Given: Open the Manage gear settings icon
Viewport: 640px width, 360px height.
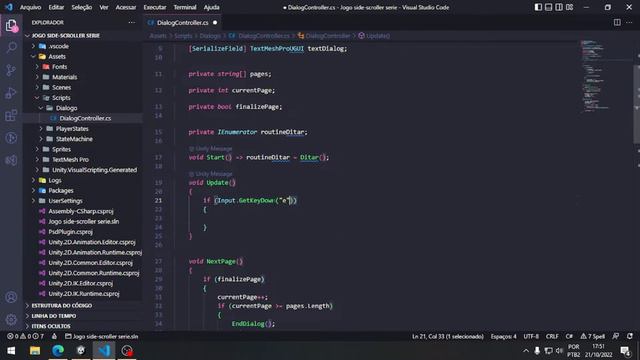Looking at the screenshot, I should coord(11,319).
